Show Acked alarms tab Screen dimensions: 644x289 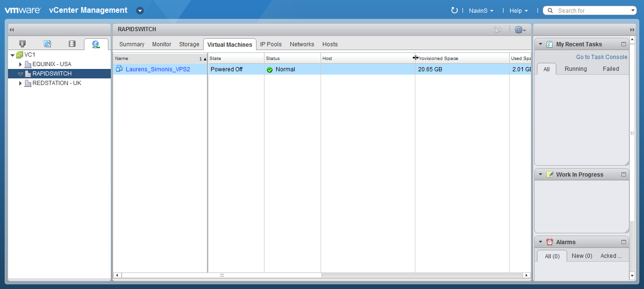tap(611, 255)
